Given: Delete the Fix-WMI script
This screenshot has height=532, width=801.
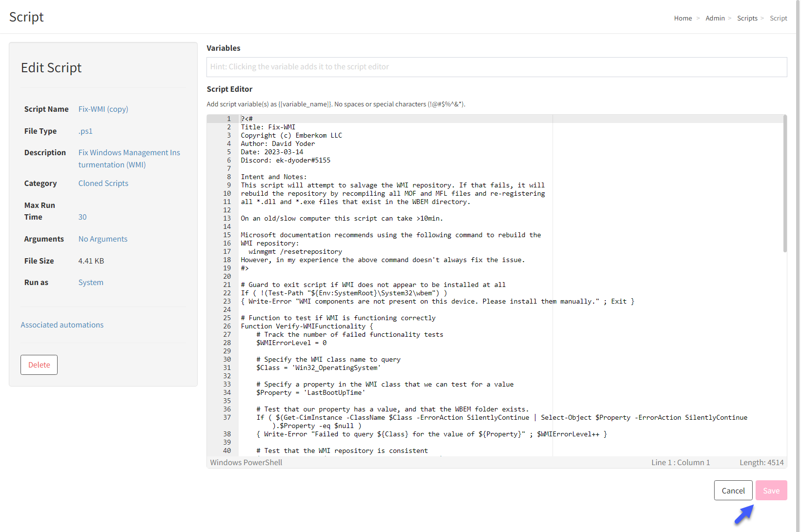Looking at the screenshot, I should click(x=39, y=365).
